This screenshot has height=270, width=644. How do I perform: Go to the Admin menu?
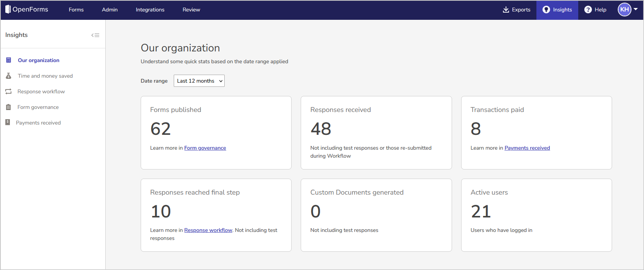pos(109,10)
